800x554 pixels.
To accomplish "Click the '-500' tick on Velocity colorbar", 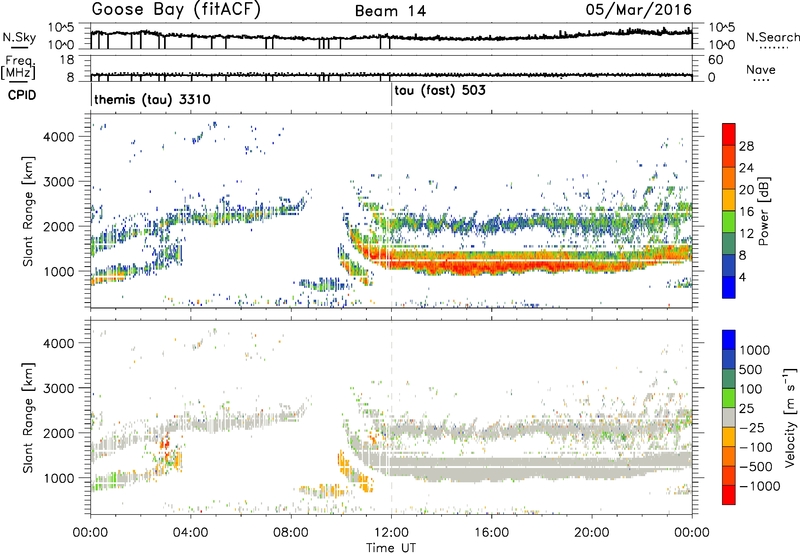I will [x=755, y=466].
